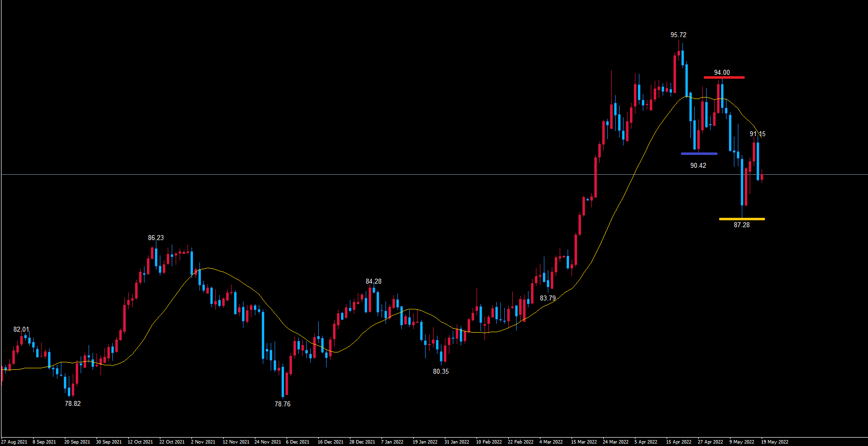Click the 24 Nov 2021 date on time axis
Image resolution: width=868 pixels, height=446 pixels.
coord(268,442)
